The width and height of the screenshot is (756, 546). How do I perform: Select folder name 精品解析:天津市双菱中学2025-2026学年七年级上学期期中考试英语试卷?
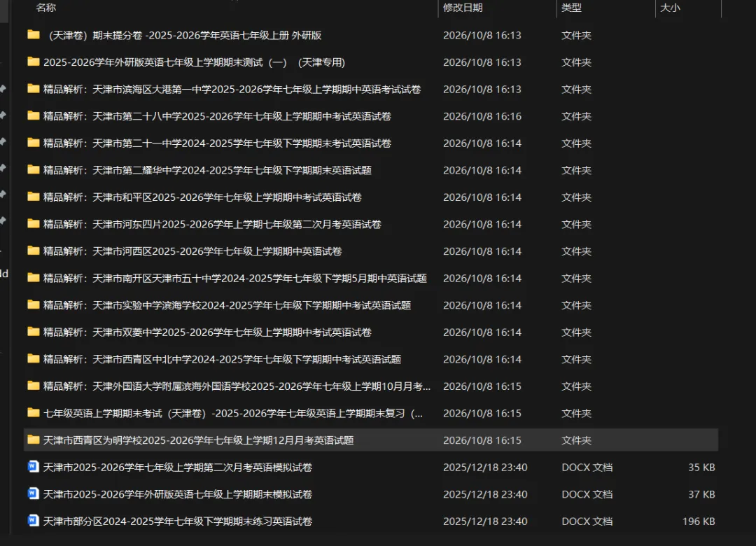[x=207, y=332]
